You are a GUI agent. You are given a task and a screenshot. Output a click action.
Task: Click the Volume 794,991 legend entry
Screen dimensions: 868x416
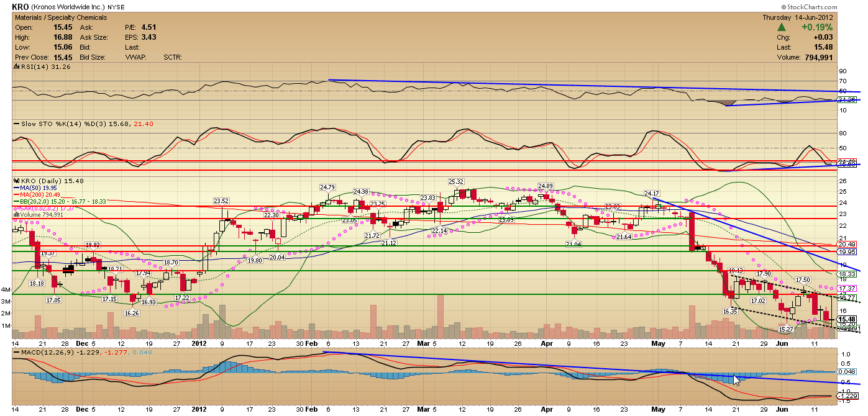coord(41,215)
